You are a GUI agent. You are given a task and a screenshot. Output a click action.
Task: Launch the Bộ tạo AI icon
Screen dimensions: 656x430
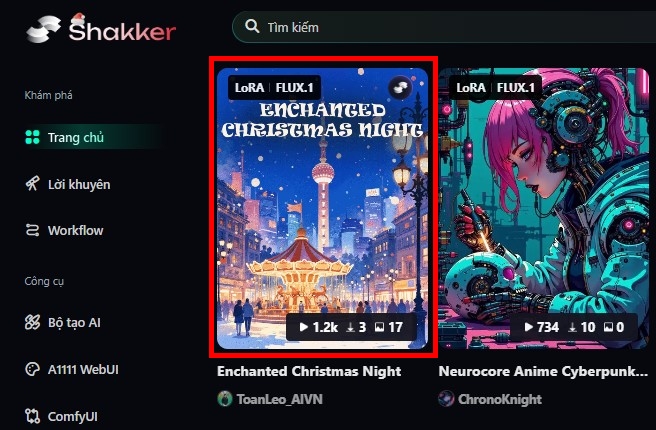(32, 322)
